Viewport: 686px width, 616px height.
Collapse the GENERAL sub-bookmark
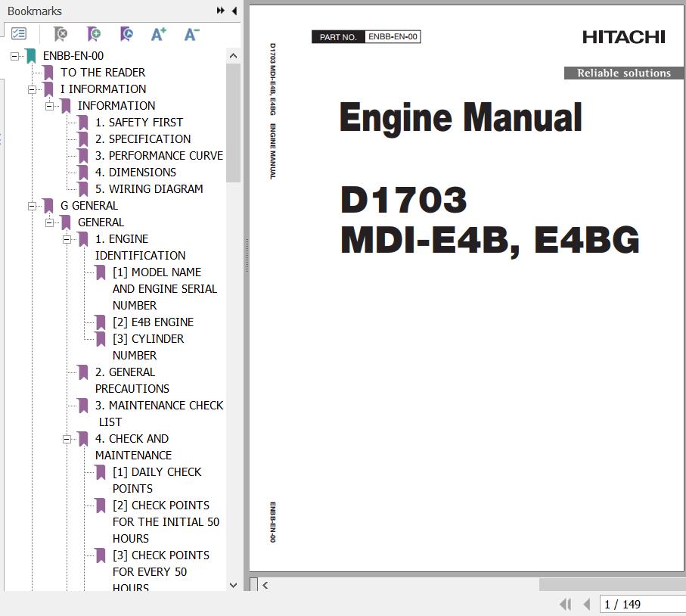(49, 222)
